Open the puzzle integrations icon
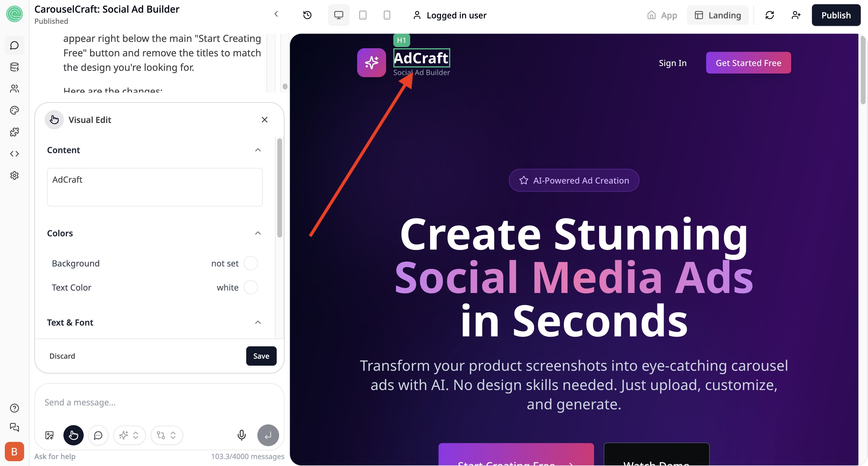The height and width of the screenshot is (466, 868). click(14, 132)
